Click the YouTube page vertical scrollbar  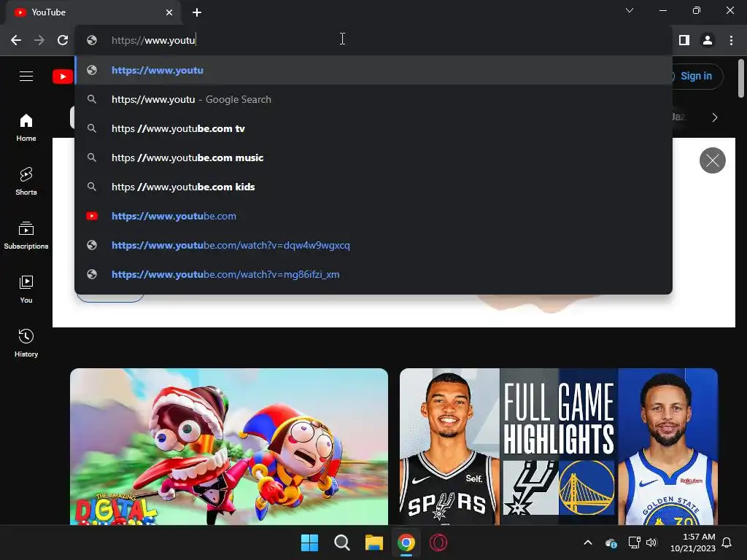click(741, 79)
